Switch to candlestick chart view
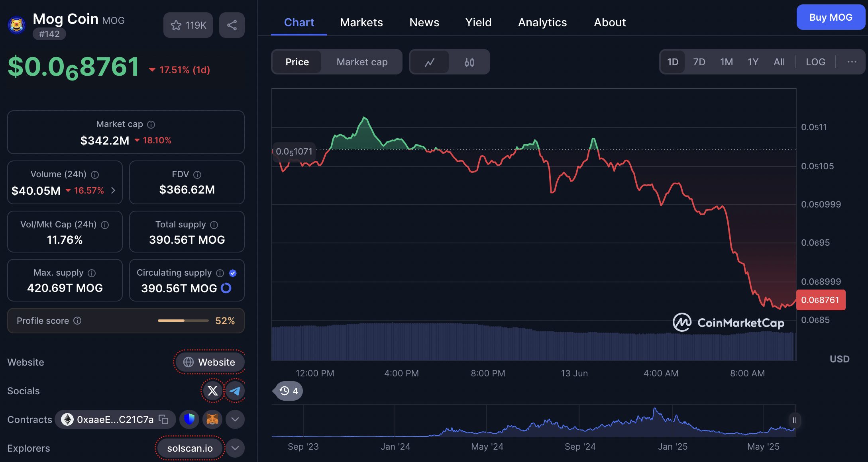Viewport: 868px width, 462px height. point(469,62)
